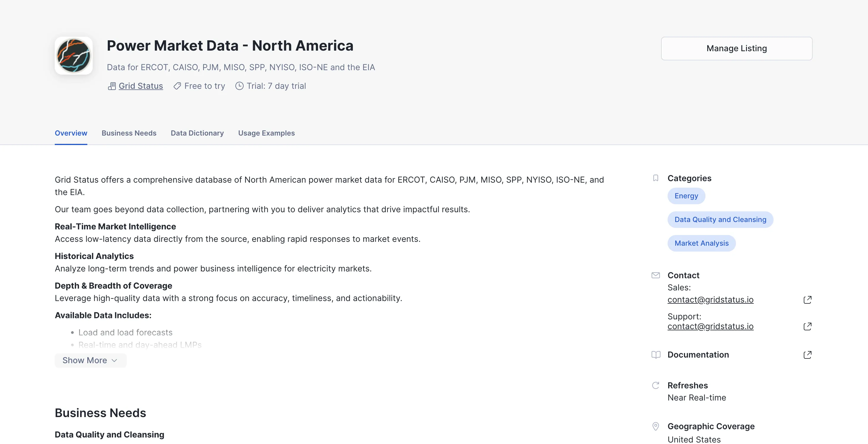Click the clock icon next to Trial

[x=239, y=86]
